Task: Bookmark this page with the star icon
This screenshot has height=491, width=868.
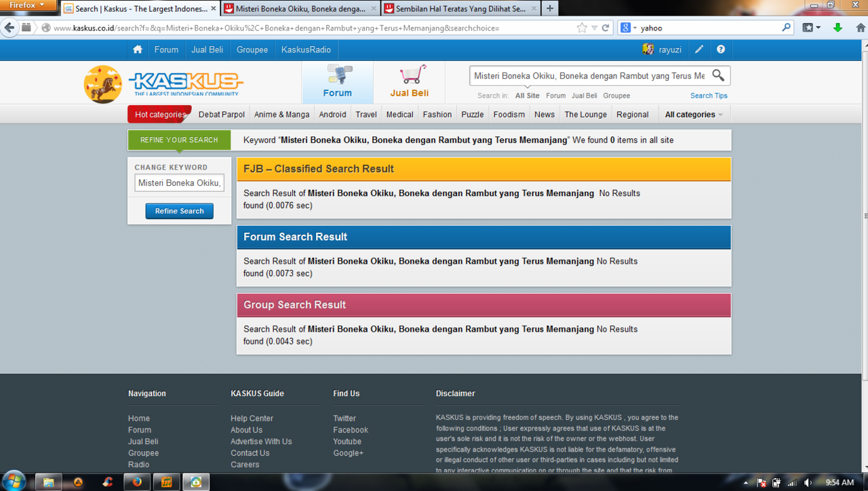Action: (x=582, y=28)
